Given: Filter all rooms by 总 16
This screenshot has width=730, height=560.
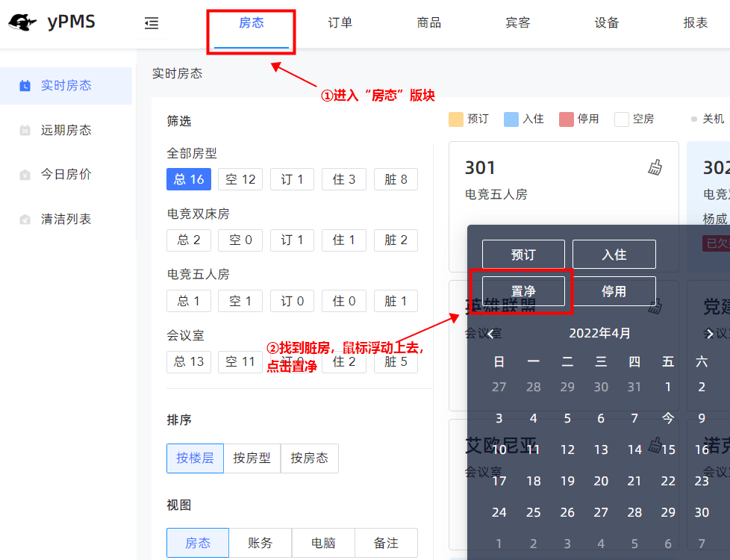Looking at the screenshot, I should pos(189,179).
